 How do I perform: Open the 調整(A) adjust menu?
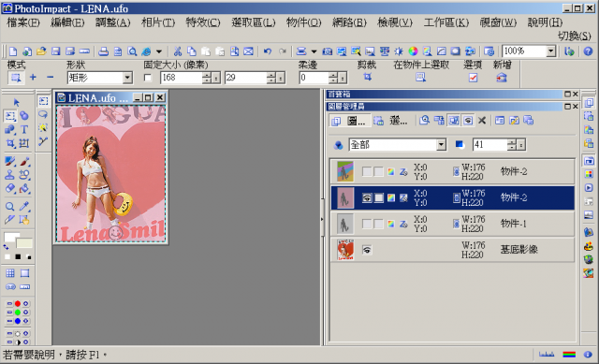point(112,22)
